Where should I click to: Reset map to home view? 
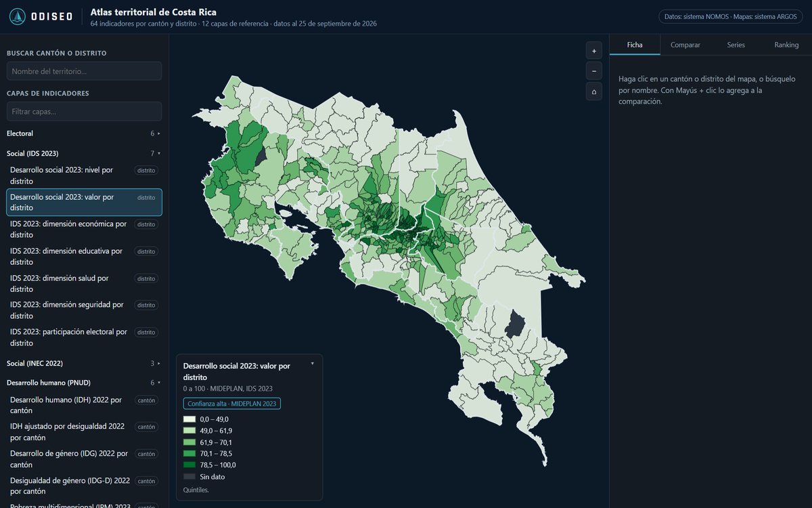point(593,91)
